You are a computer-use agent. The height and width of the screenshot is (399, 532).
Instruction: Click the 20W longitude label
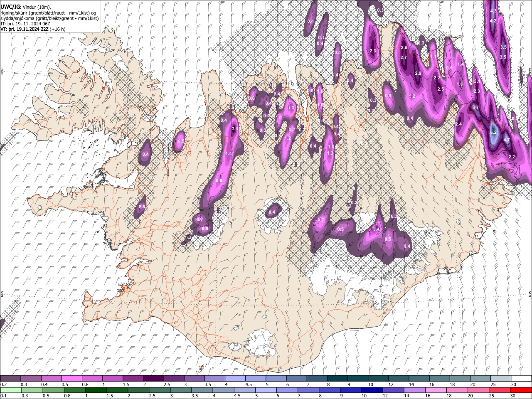coord(221,2)
